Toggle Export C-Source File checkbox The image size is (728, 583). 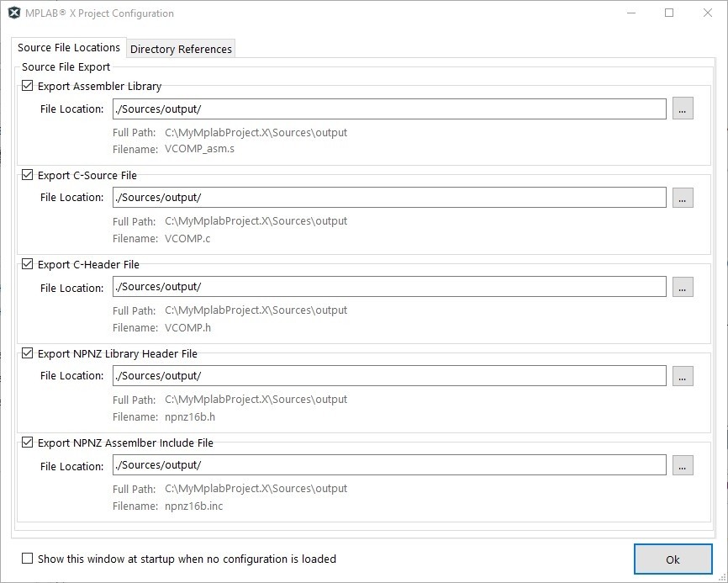coord(28,175)
